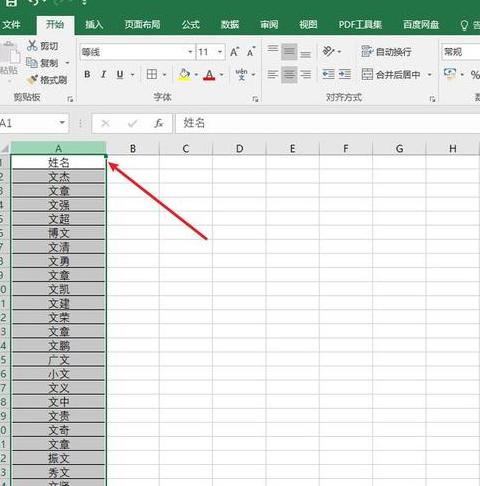
Task: Click the lightbulb tell-me icon
Action: pos(464,25)
